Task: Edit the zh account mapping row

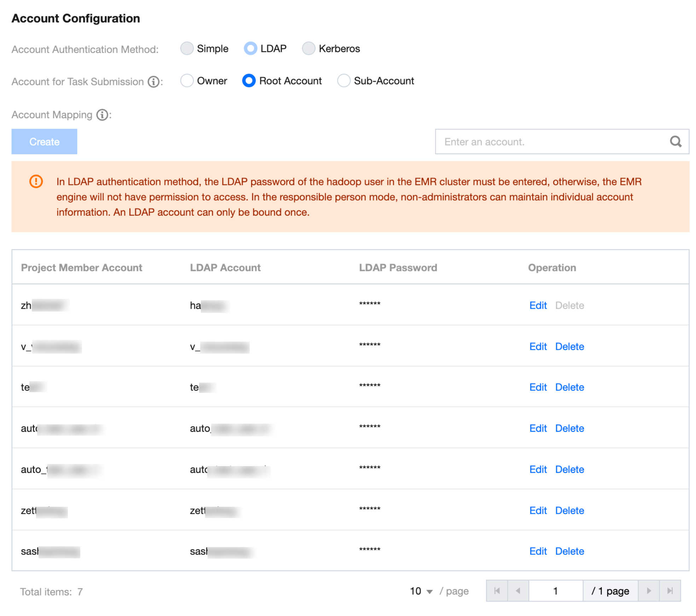Action: [538, 305]
